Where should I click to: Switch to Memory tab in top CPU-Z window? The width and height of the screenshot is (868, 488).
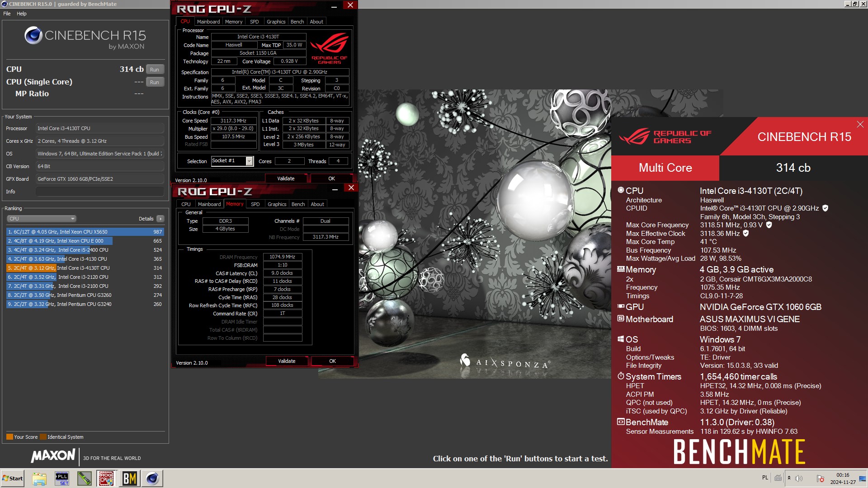pos(234,22)
